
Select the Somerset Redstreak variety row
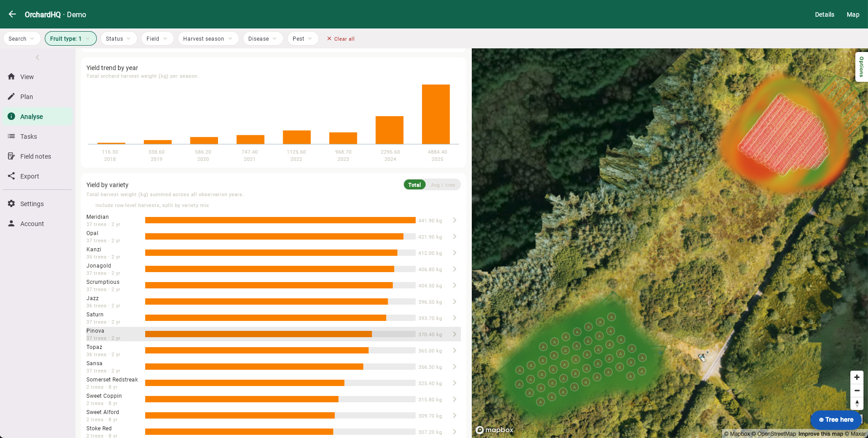click(x=273, y=383)
